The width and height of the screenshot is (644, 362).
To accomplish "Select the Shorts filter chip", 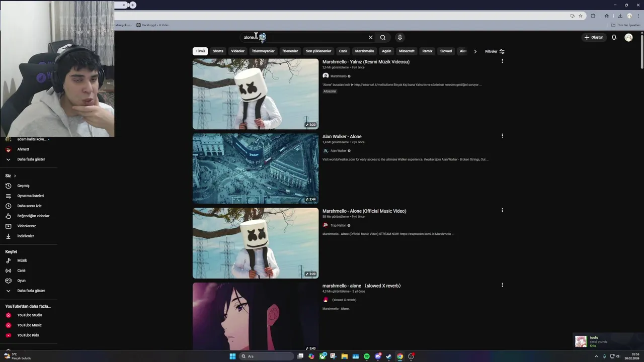I will [218, 51].
